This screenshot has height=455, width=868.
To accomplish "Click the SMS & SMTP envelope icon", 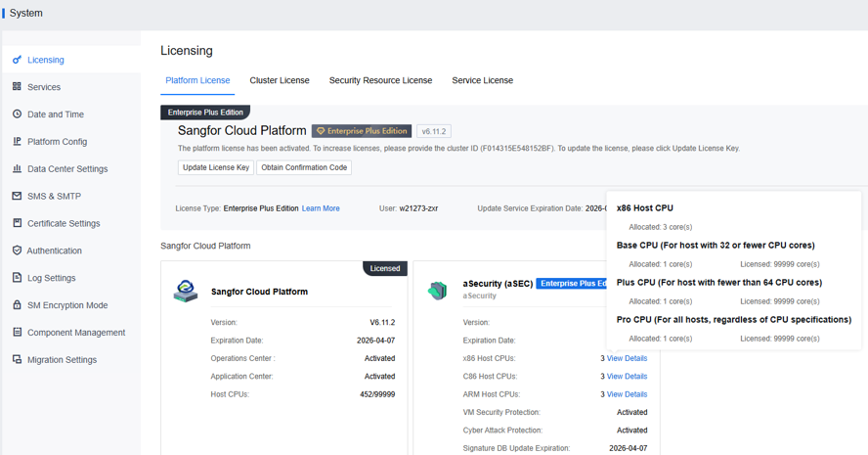I will (x=18, y=196).
